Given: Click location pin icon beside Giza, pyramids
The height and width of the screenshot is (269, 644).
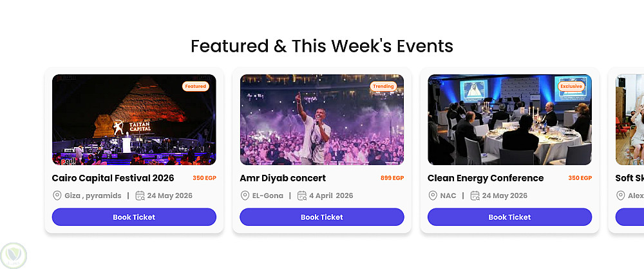Looking at the screenshot, I should click(x=57, y=195).
